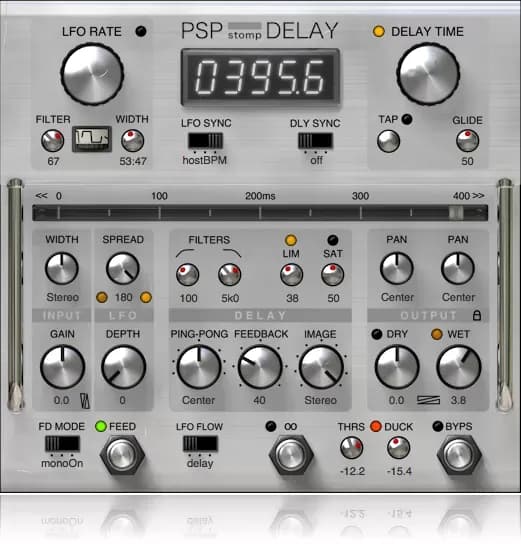
Task: Adjust the THRS threshold knob
Action: (x=352, y=447)
